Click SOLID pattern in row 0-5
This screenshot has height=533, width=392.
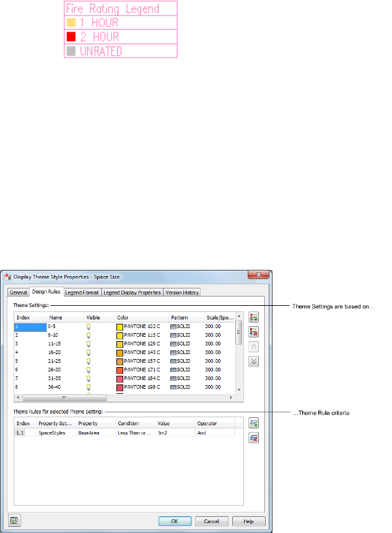click(180, 326)
